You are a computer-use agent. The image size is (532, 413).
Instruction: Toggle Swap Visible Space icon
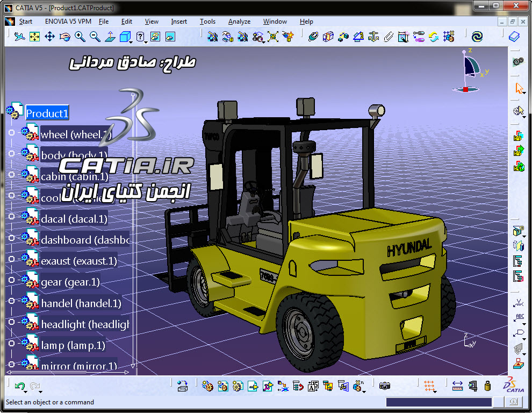coord(170,37)
